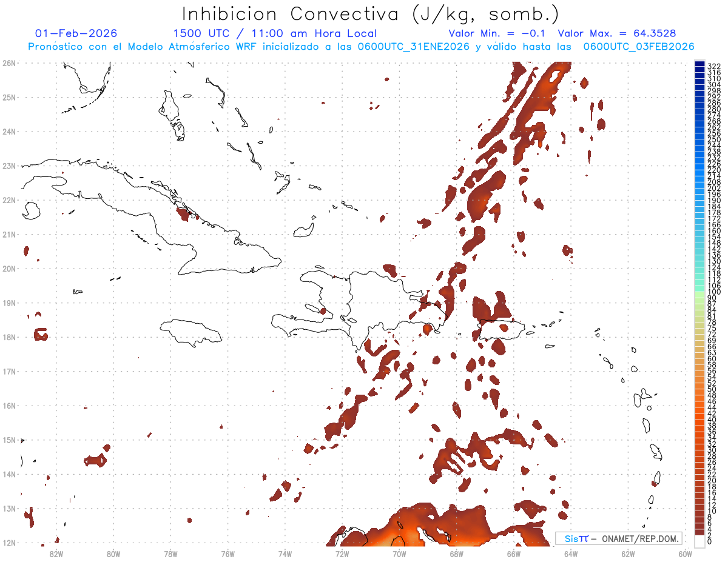
Task: Click the '17N' latitude label
Action: pyautogui.click(x=9, y=371)
